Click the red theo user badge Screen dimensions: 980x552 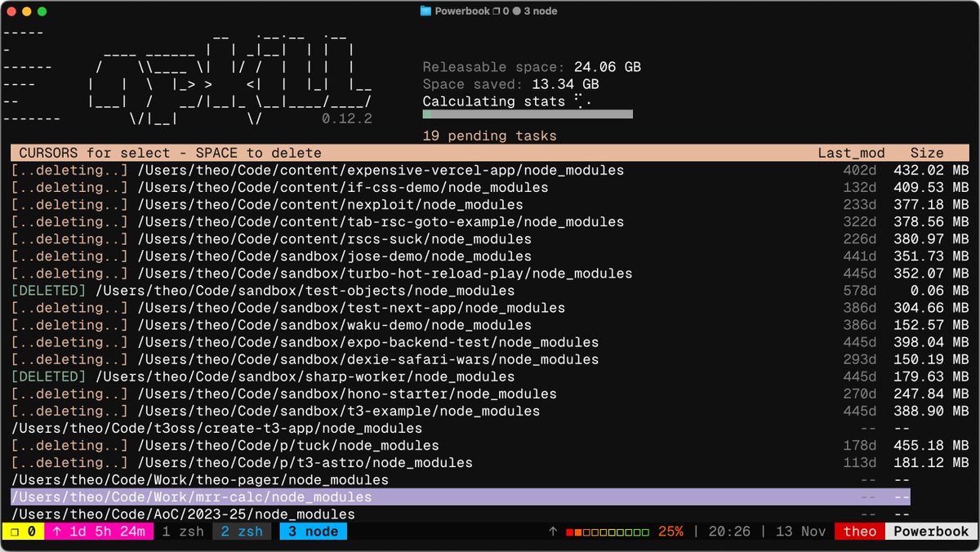tap(860, 532)
